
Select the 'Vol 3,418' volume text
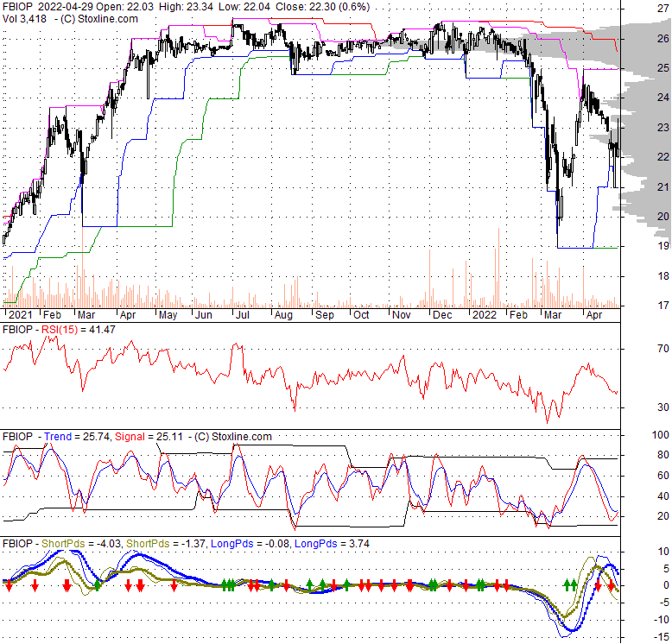click(x=24, y=19)
